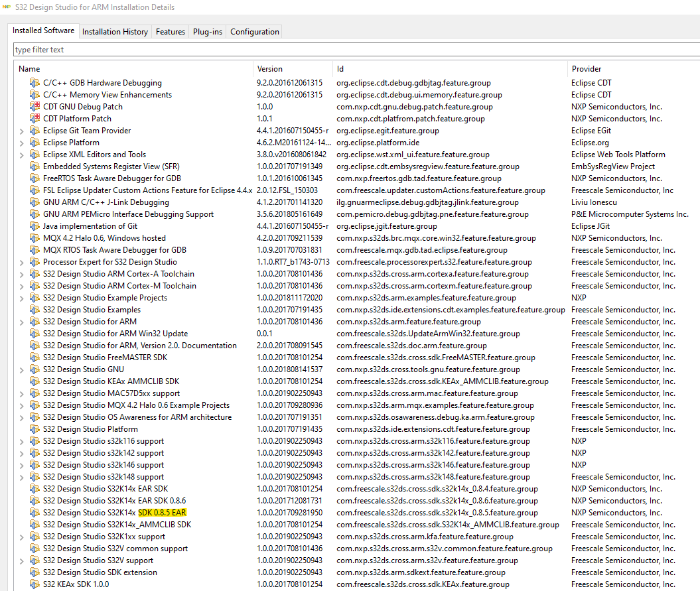Select the Eclipse XML Editors and Tools entry
The image size is (700, 591).
point(95,154)
